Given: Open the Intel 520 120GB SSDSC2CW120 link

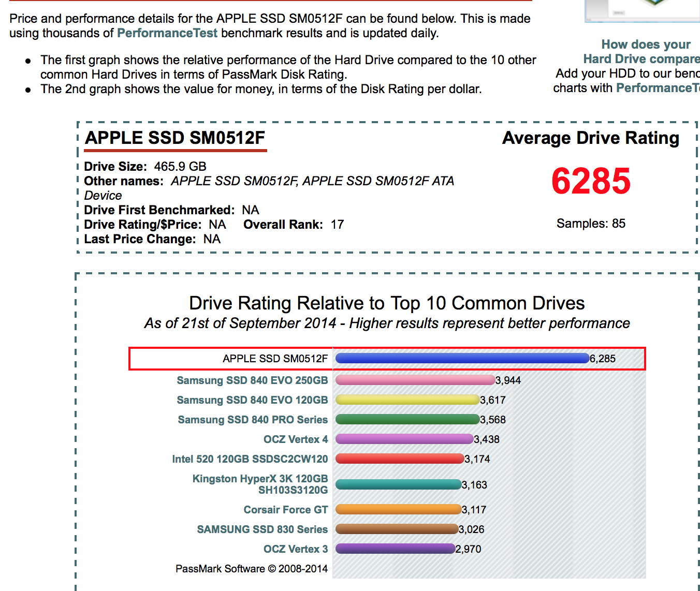Looking at the screenshot, I should [x=250, y=459].
